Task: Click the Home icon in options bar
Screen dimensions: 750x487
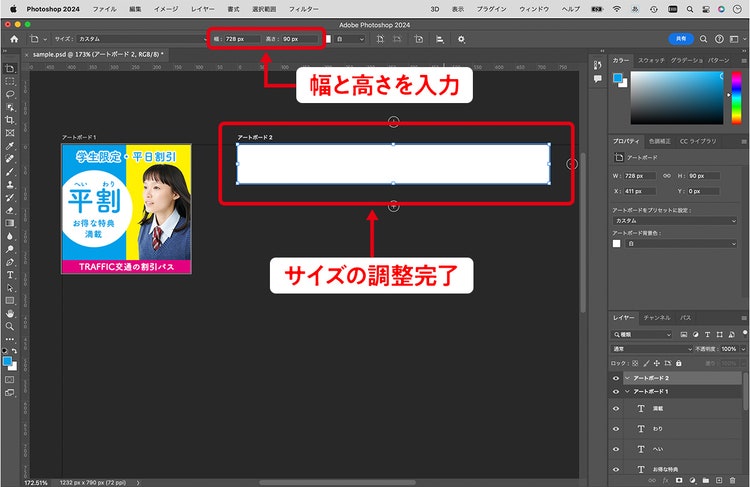Action: (x=14, y=39)
